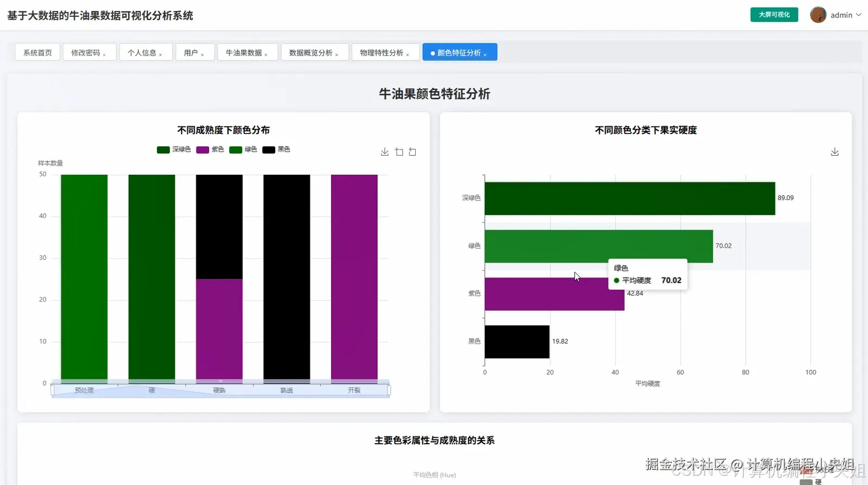Viewport: 868px width, 485px height.
Task: Toggle the 紫色 legend series
Action: pyautogui.click(x=210, y=150)
